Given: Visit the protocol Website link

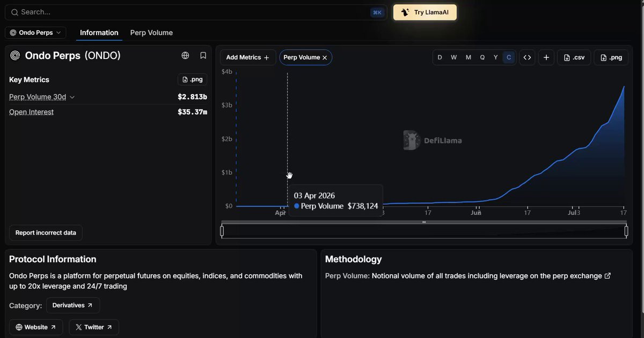Looking at the screenshot, I should point(36,327).
